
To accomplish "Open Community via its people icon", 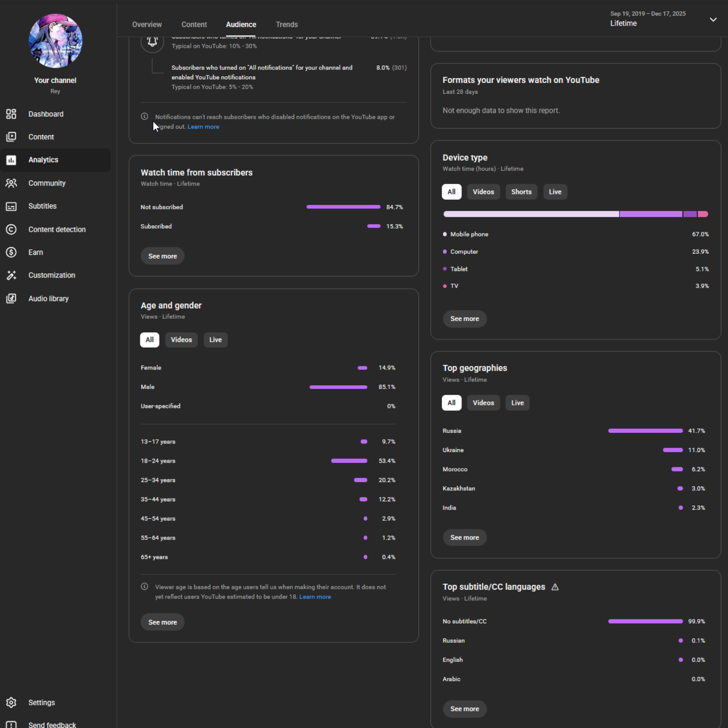I will [11, 183].
